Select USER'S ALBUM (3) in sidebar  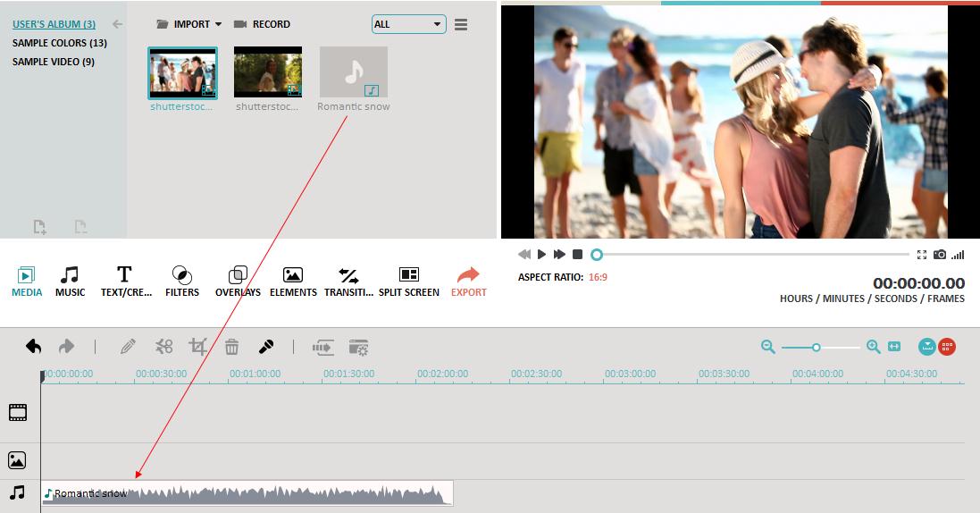point(54,24)
